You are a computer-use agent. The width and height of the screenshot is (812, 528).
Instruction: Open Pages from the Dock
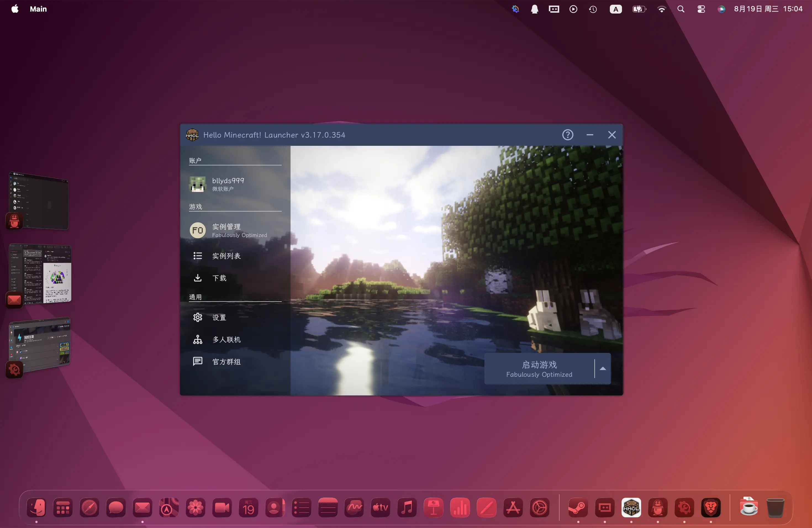[x=487, y=508]
